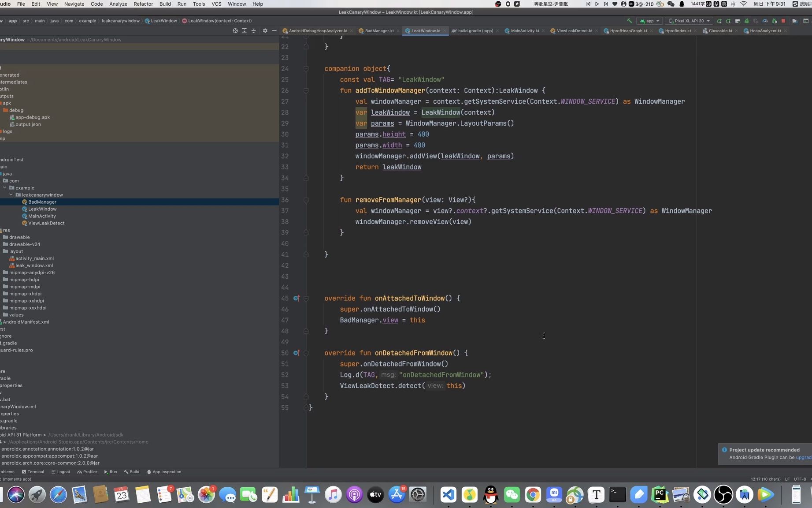Click the Profile app gauge icon
The height and width of the screenshot is (508, 812).
point(765,21)
